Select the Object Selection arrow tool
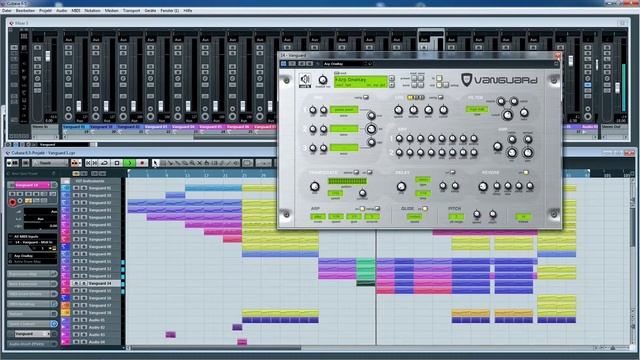The height and width of the screenshot is (360, 640). tap(155, 163)
